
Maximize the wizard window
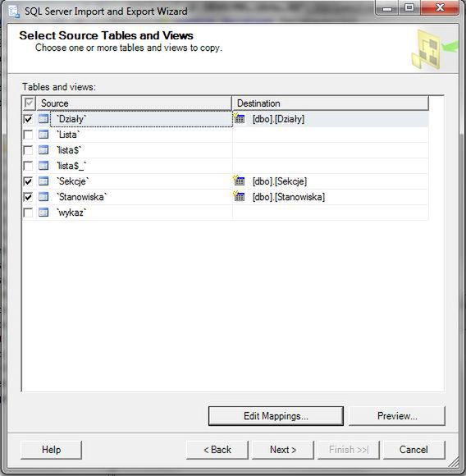point(409,8)
